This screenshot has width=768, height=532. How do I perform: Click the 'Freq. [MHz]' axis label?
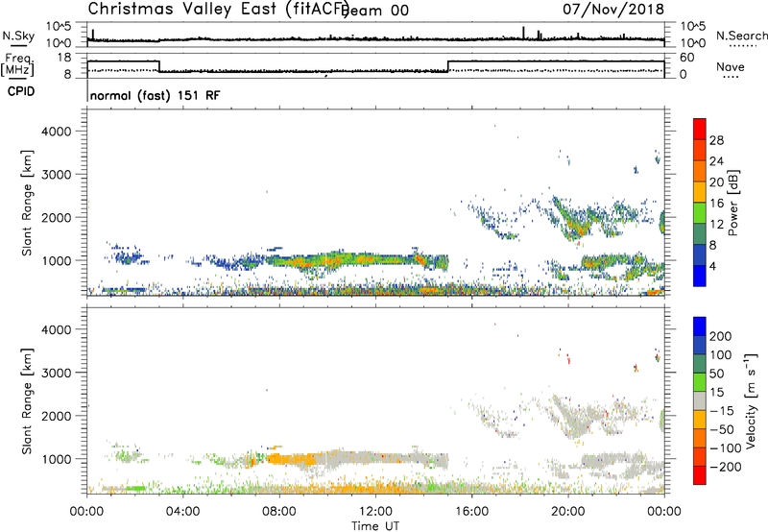19,64
